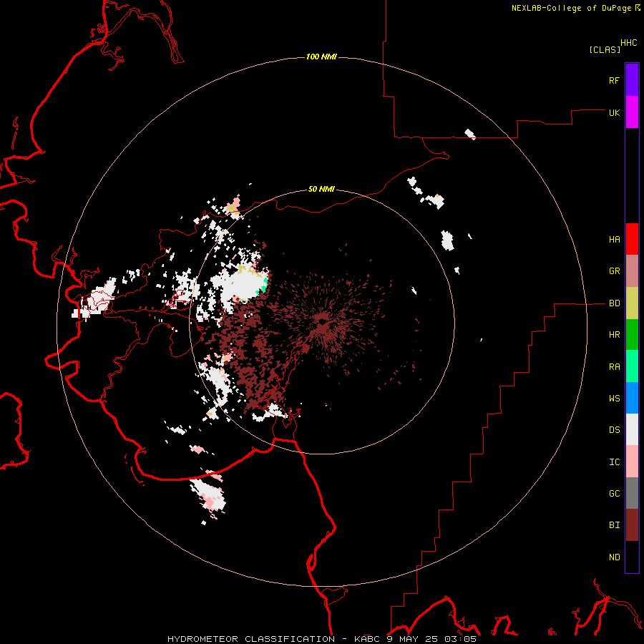Click the GR legend label
This screenshot has width=644, height=644.
click(614, 271)
